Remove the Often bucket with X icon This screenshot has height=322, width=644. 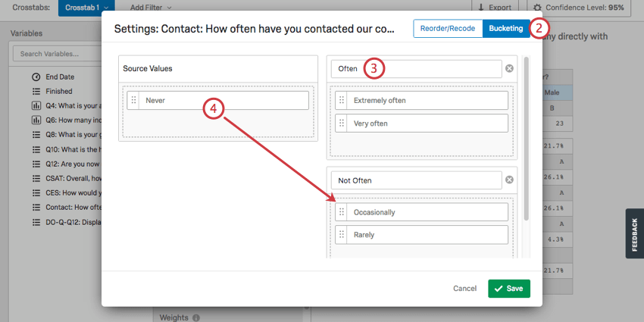point(509,69)
